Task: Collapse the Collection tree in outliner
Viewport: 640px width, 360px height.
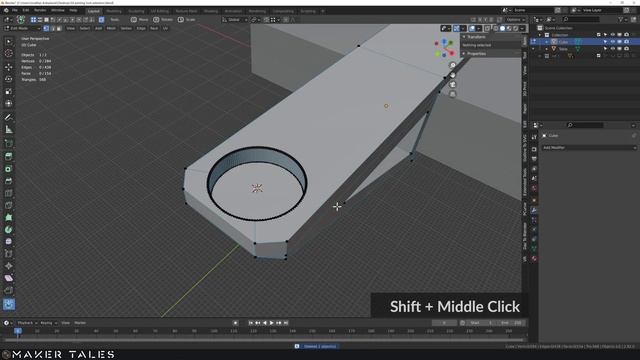Action: click(x=540, y=35)
